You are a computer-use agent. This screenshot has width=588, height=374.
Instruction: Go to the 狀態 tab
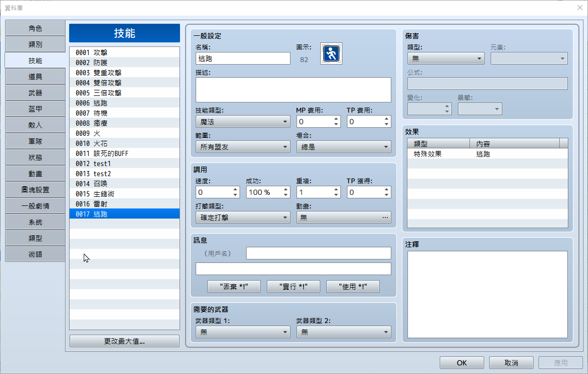[x=35, y=157]
